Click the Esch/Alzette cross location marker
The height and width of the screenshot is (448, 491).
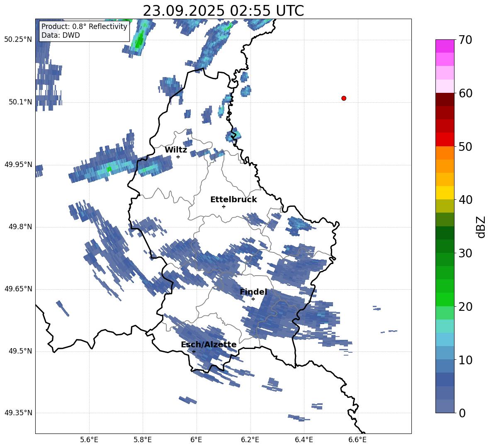[194, 351]
